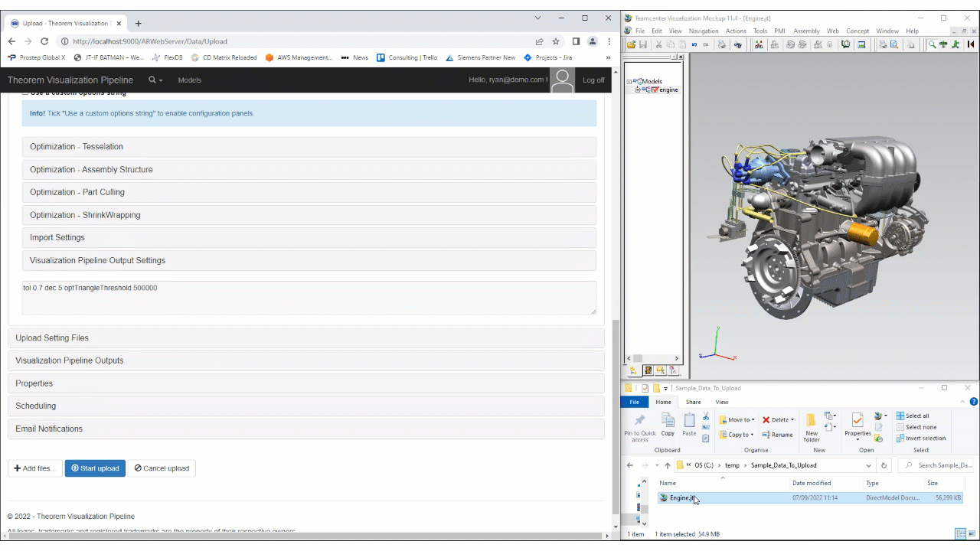
Task: Click the New folder icon in File Explorer
Action: 812,425
